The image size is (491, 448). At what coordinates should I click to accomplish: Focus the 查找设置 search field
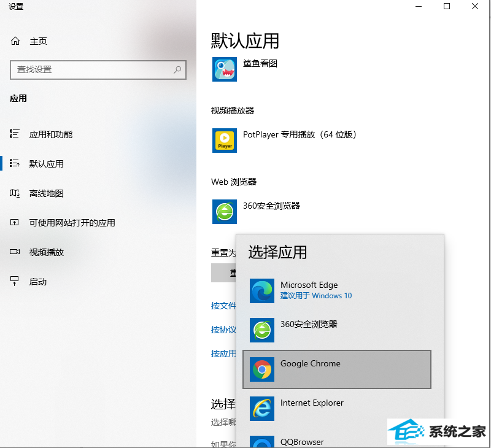point(98,69)
